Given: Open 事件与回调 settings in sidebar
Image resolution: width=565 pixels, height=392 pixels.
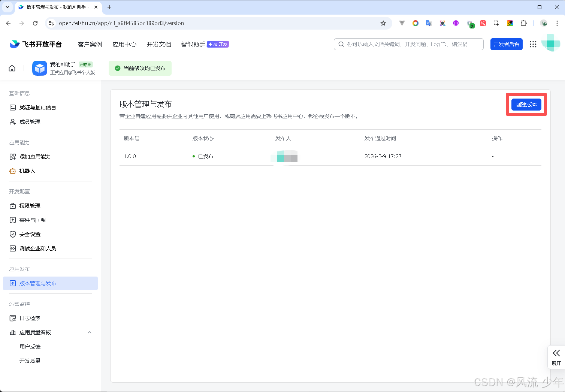Looking at the screenshot, I should (33, 220).
